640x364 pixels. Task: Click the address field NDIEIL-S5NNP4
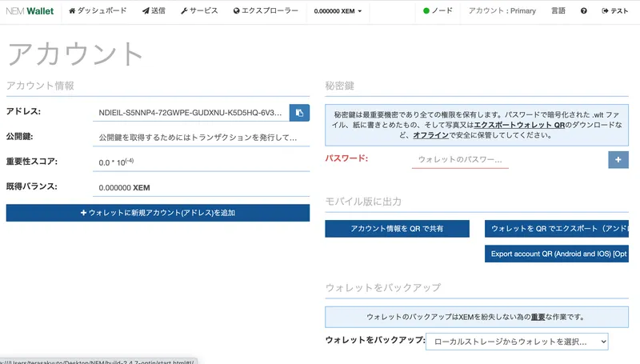coord(190,113)
